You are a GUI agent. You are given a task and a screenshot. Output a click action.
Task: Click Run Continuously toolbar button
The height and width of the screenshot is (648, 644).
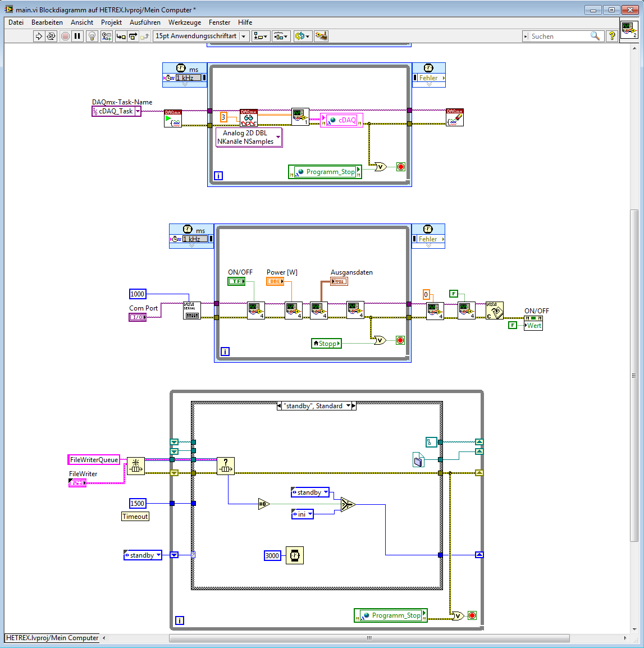point(51,36)
